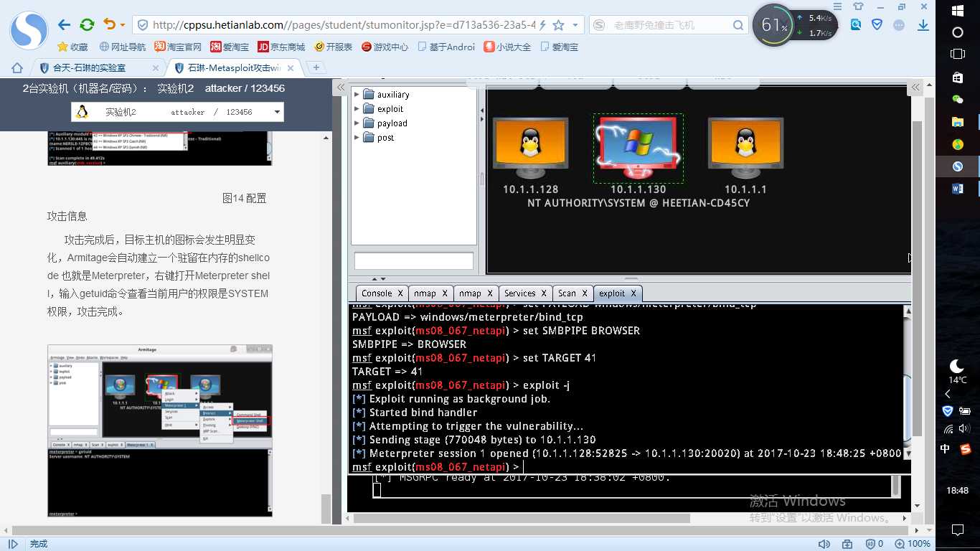Refresh the current page
The image size is (980, 551).
[87, 25]
